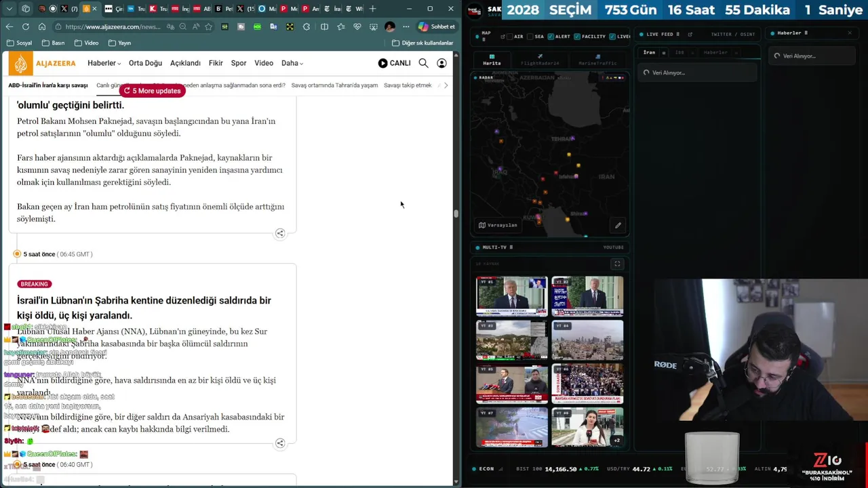Open the Orta Doğu menu item
The height and width of the screenshot is (488, 868).
click(x=145, y=63)
